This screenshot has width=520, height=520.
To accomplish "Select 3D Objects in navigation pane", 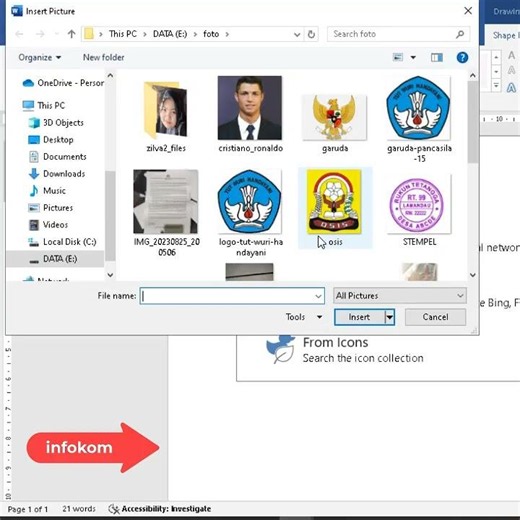I will tap(56, 123).
